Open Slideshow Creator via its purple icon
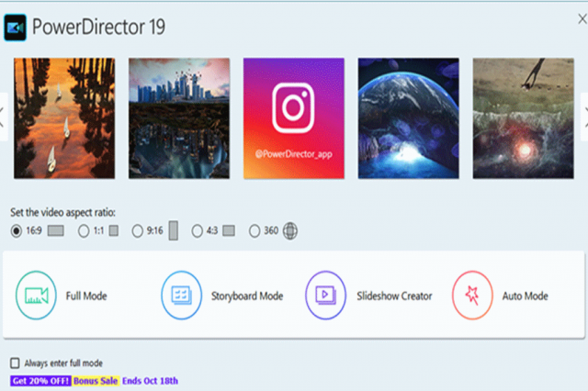This screenshot has width=588, height=391. (325, 296)
